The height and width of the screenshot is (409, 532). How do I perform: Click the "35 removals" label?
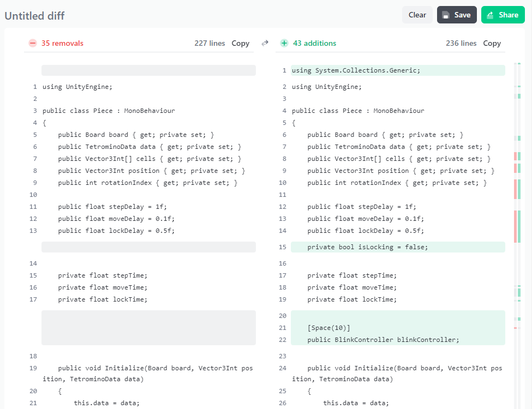click(62, 43)
